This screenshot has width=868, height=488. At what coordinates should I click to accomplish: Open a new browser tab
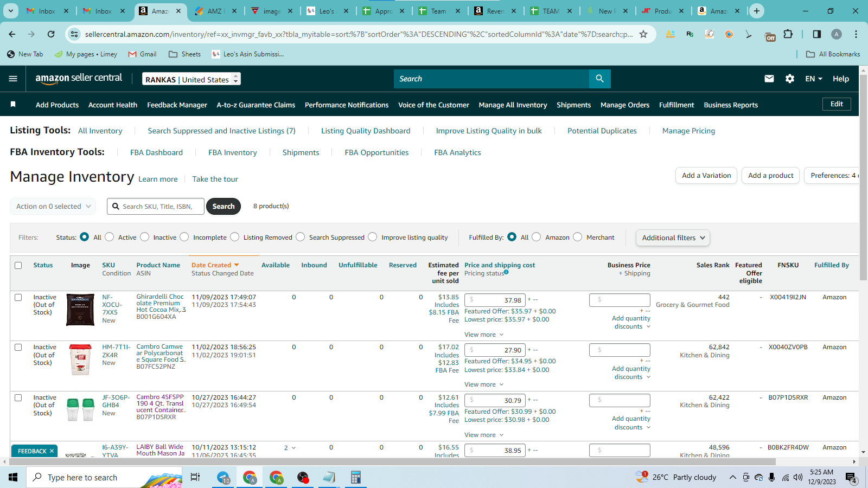click(757, 11)
